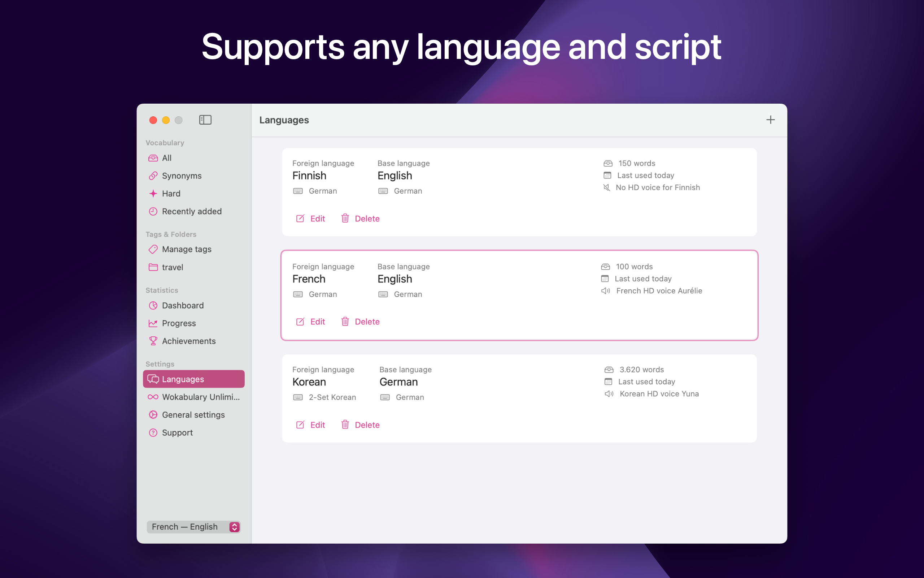Toggle the sidebar with the panel icon
The image size is (924, 578).
click(x=205, y=120)
